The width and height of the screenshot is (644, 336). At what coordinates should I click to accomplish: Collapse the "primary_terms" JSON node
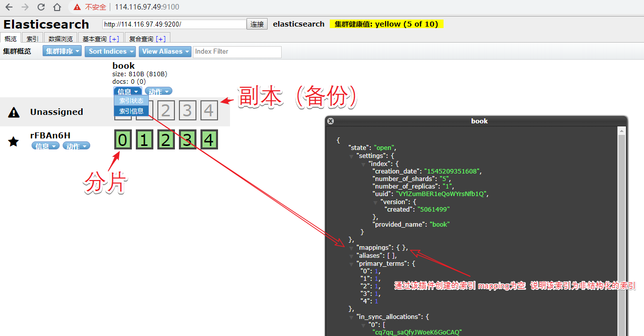click(x=351, y=263)
